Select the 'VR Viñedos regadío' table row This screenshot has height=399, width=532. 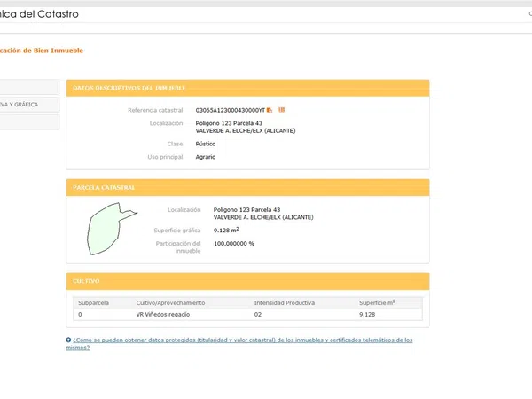(248, 314)
